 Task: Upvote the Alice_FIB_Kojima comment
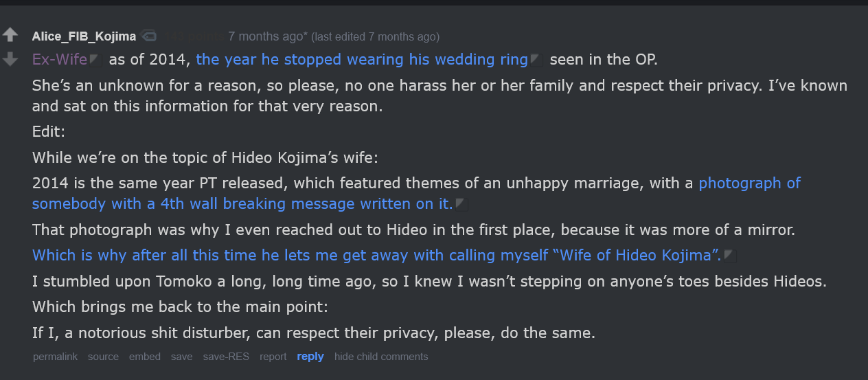pos(10,35)
